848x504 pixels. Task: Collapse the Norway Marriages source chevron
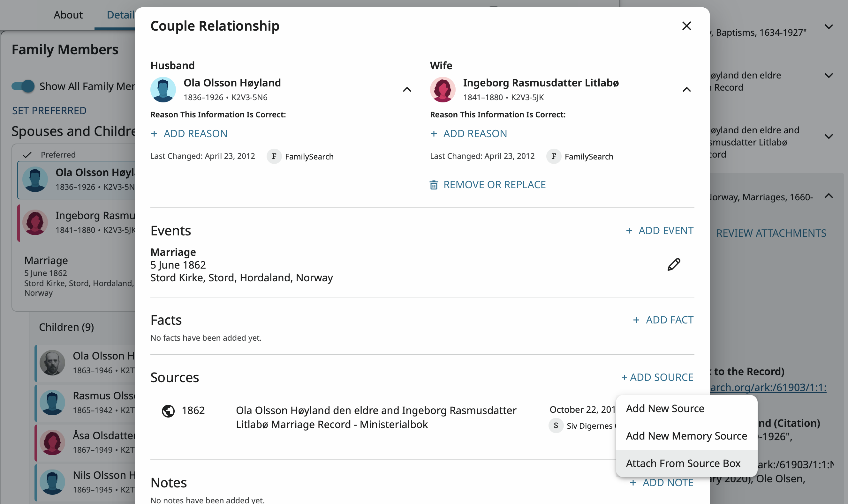829,196
